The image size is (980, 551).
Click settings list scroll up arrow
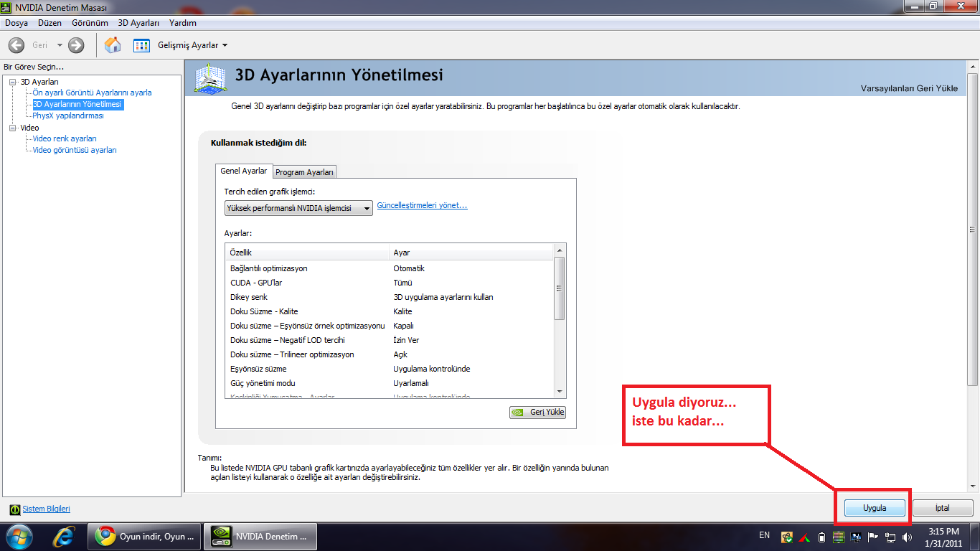click(x=560, y=250)
